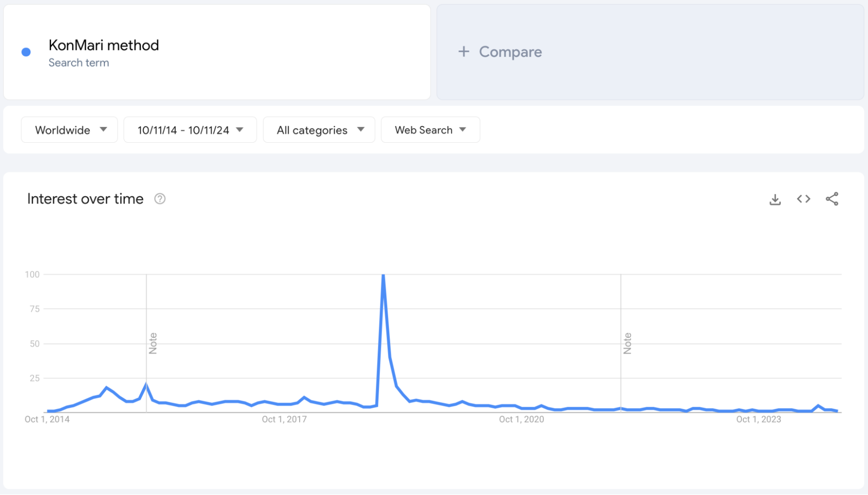
Task: Open the embed code icon
Action: pyautogui.click(x=804, y=199)
